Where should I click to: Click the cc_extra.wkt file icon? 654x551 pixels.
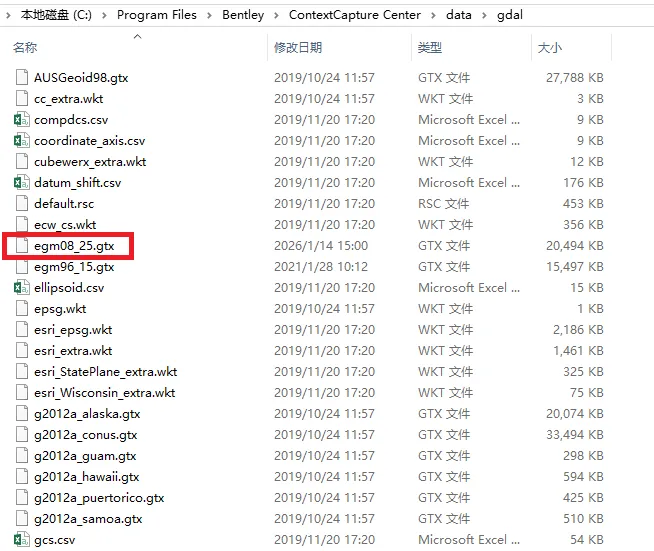(22, 98)
